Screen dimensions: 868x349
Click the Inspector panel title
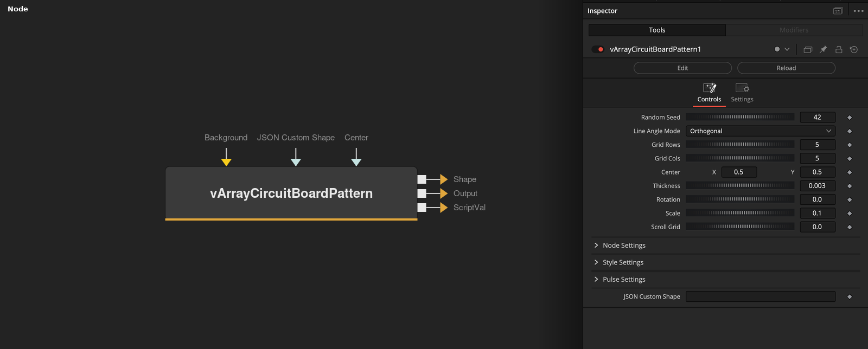(602, 11)
